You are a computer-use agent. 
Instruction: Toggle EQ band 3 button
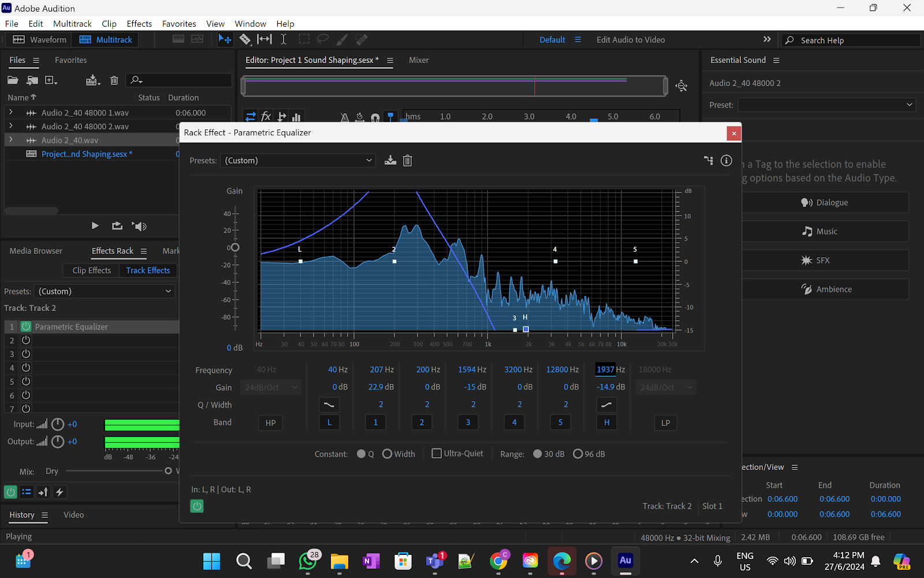[468, 423]
